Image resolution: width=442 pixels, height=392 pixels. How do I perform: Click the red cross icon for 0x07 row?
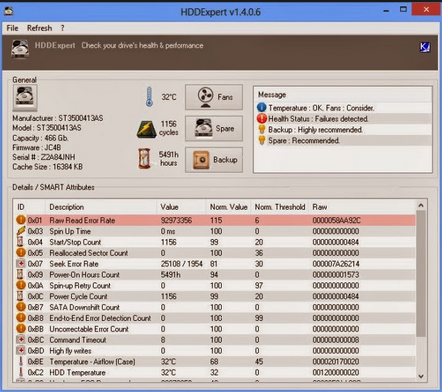21,263
